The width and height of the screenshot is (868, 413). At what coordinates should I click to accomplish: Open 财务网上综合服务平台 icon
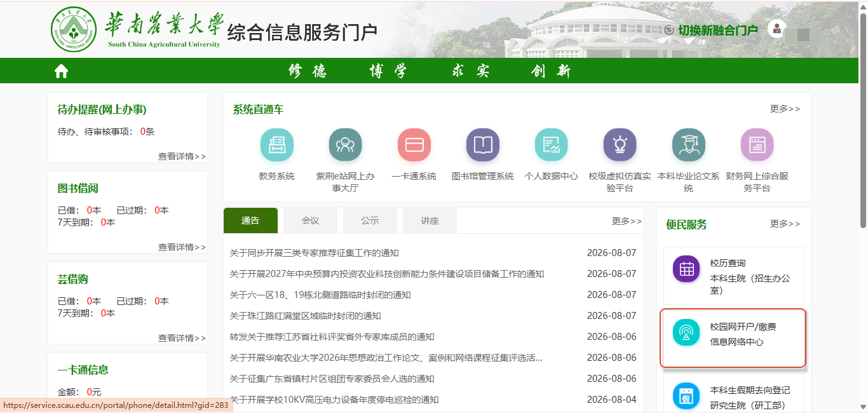[757, 145]
